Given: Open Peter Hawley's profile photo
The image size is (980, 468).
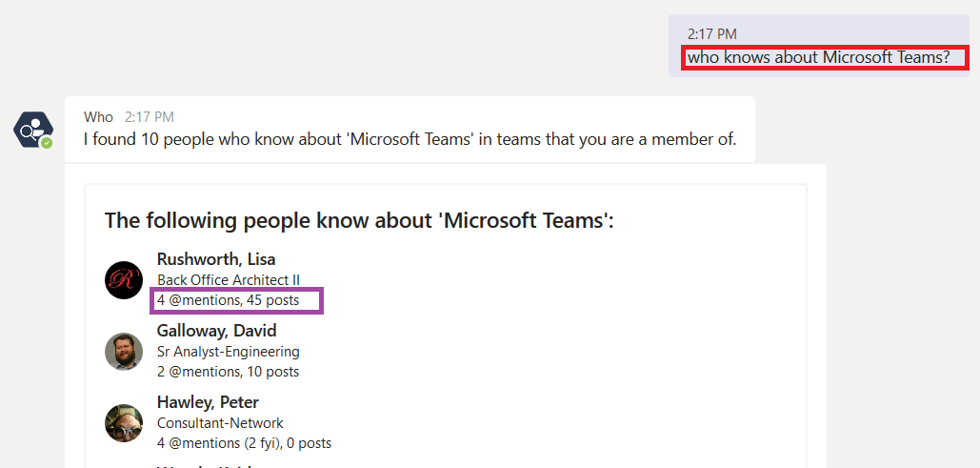Looking at the screenshot, I should pyautogui.click(x=124, y=423).
